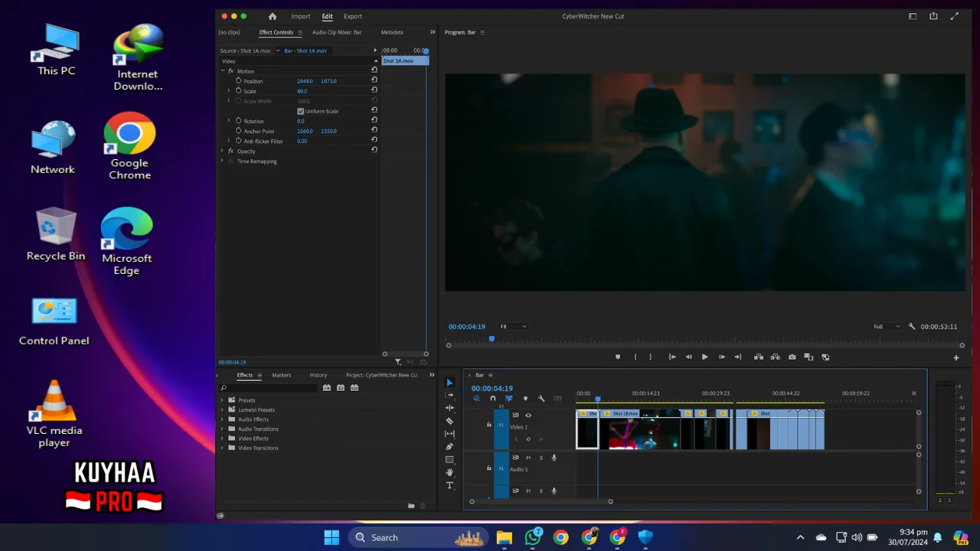This screenshot has width=980, height=551.
Task: Click the Extract button
Action: pyautogui.click(x=775, y=357)
